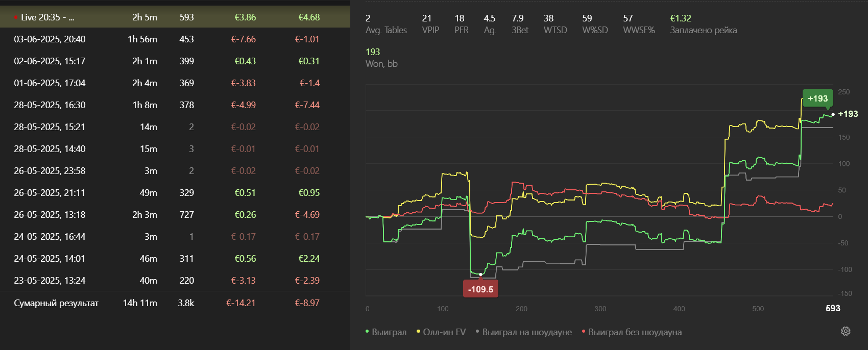Click the 727 hands count
Viewport: 868px width, 350px height.
[186, 214]
